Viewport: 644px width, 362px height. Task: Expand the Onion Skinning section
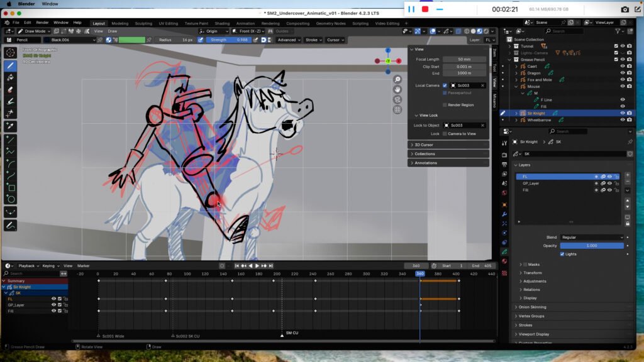(532, 307)
